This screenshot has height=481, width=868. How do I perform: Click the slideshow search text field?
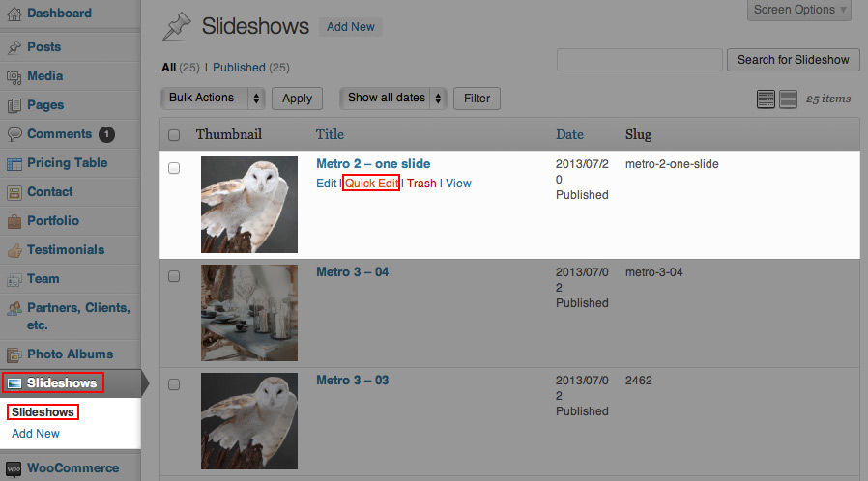(x=639, y=60)
